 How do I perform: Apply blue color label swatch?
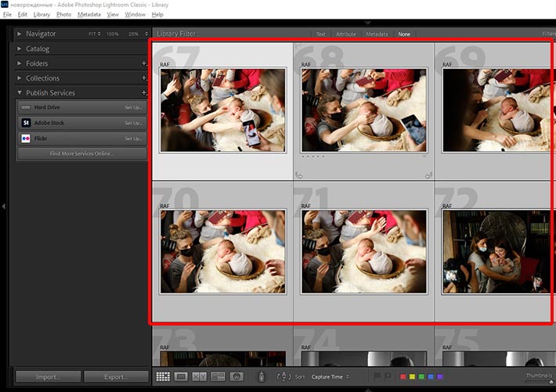pyautogui.click(x=431, y=376)
